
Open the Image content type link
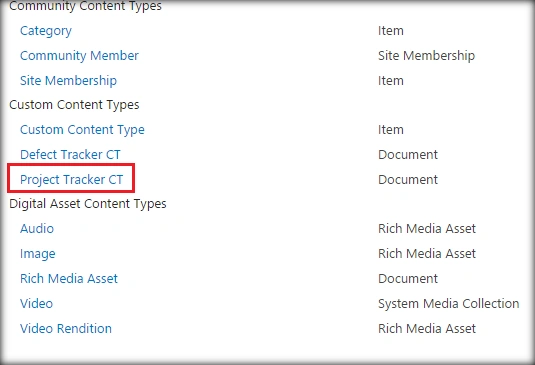click(38, 254)
